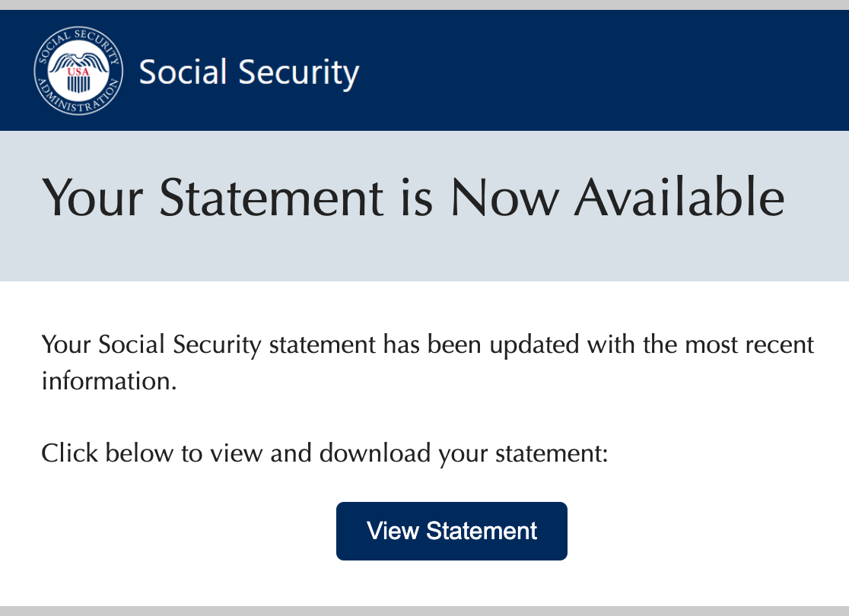Select the sentence about updated statement information
Image resolution: width=849 pixels, height=616 pixels.
pyautogui.click(x=426, y=345)
